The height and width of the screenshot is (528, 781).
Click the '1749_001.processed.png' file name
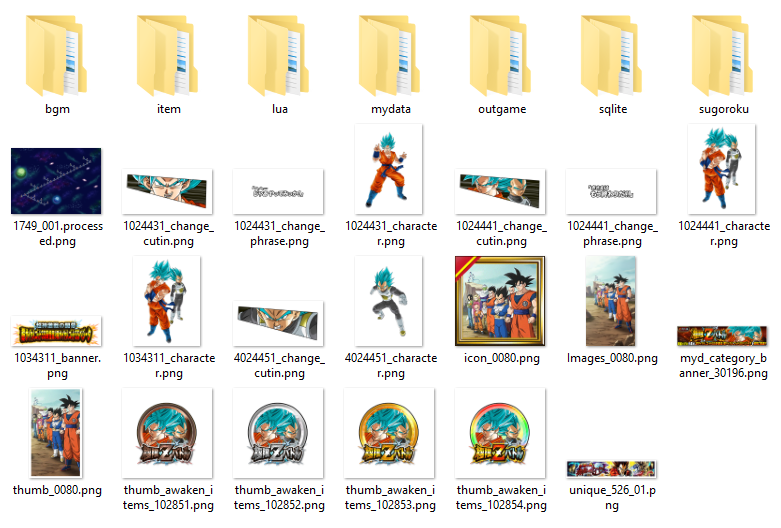pos(58,234)
